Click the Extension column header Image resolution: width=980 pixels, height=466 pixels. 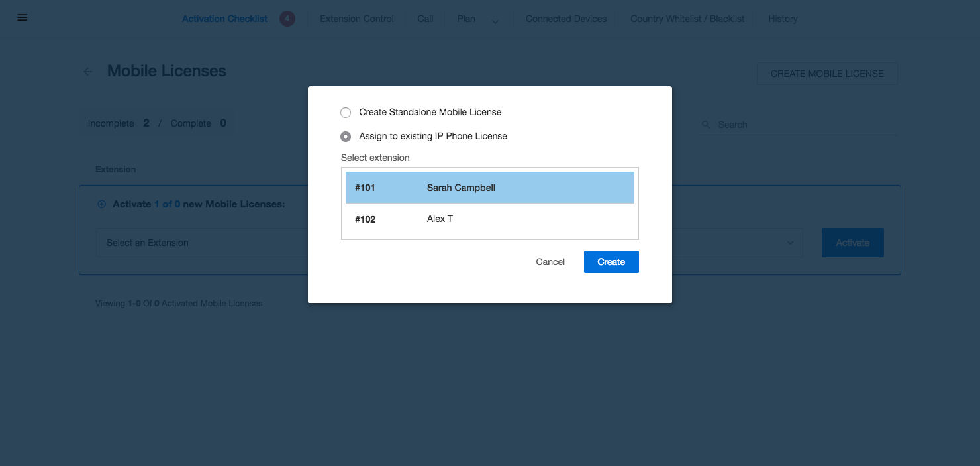(x=115, y=170)
